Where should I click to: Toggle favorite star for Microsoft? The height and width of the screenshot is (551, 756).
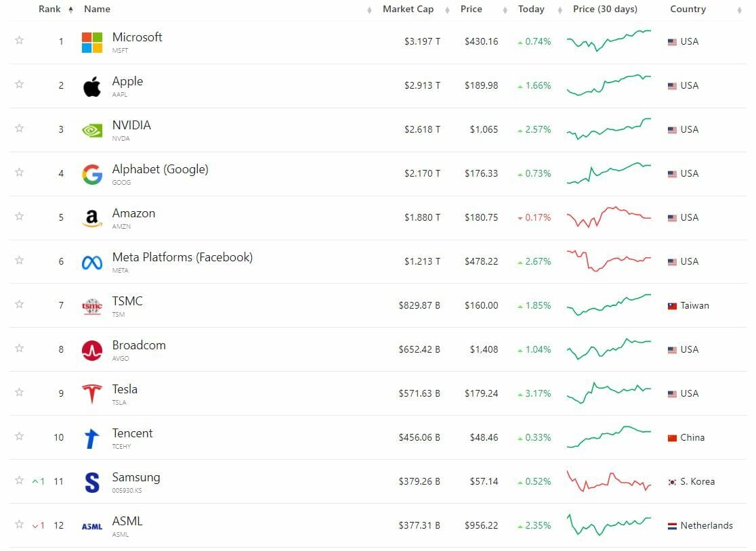tap(19, 41)
